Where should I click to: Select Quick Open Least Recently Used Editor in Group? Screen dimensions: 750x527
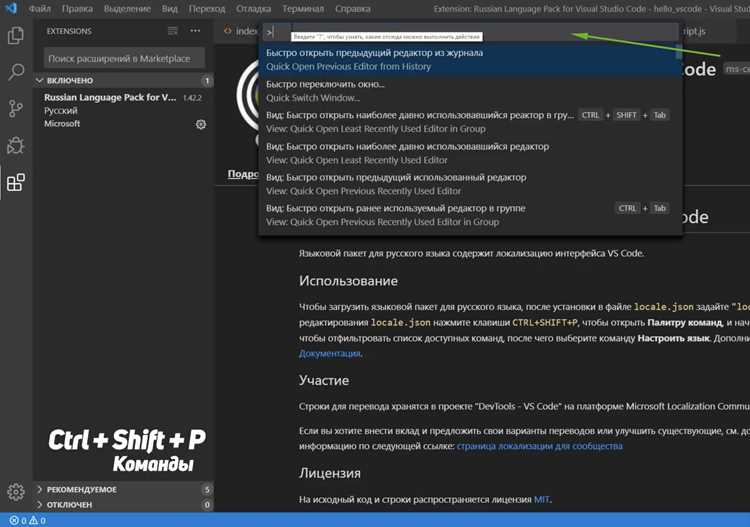coord(470,122)
